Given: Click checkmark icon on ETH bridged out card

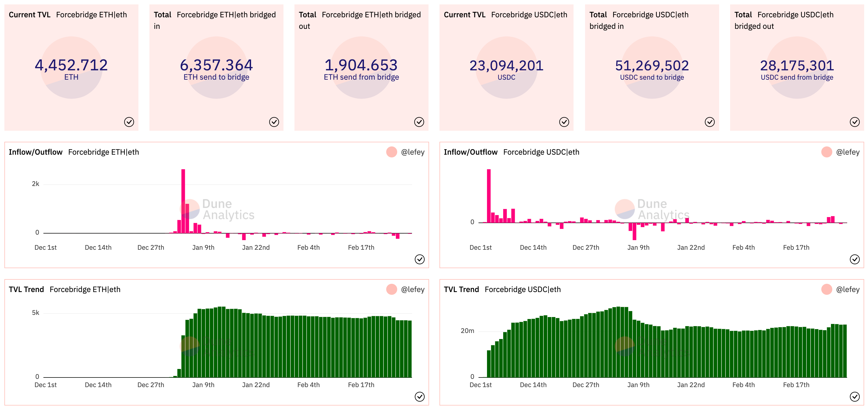Looking at the screenshot, I should [419, 122].
